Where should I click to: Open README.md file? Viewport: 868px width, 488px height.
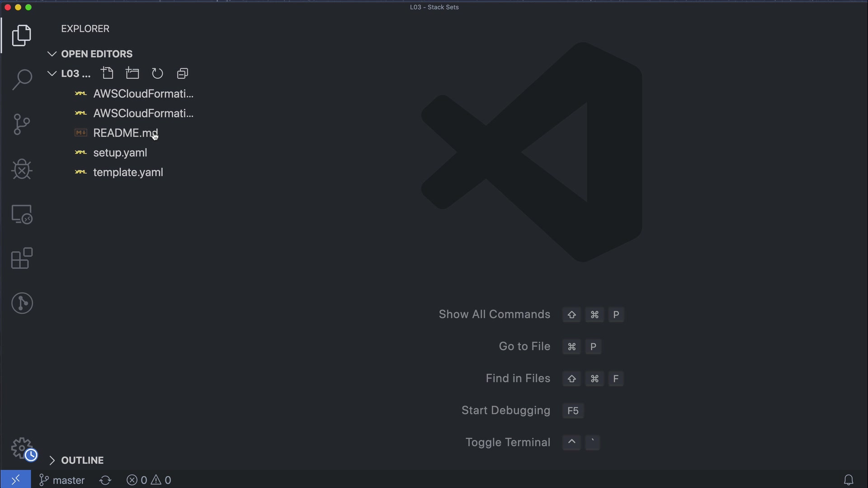coord(125,133)
